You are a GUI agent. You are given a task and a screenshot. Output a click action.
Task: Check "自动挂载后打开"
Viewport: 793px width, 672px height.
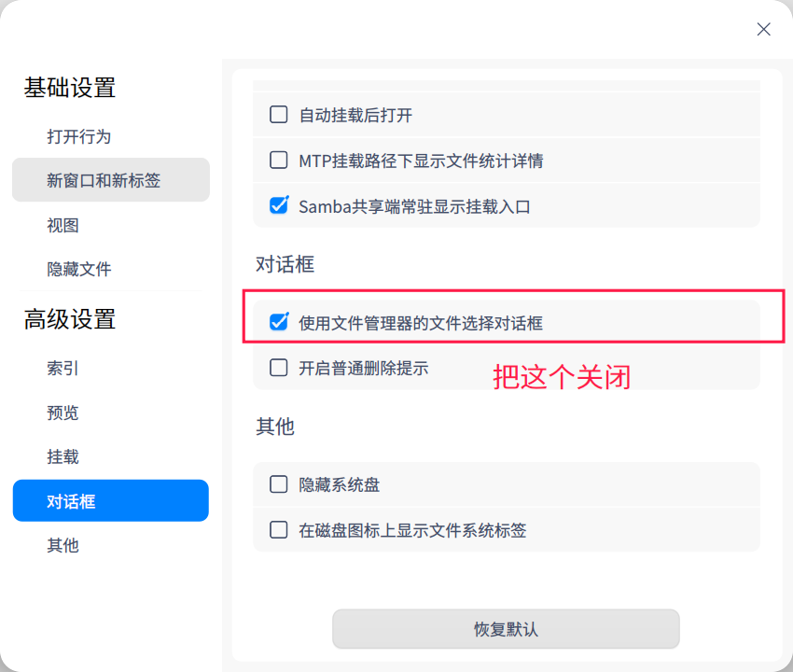[x=278, y=114]
